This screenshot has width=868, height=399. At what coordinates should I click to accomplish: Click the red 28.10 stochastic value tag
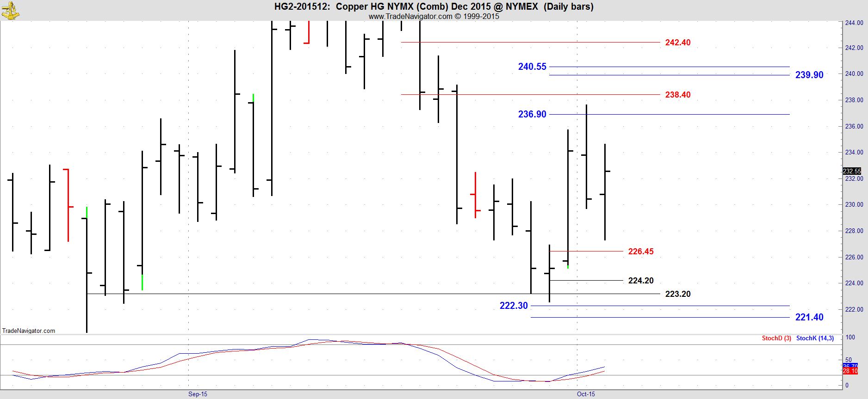[x=850, y=371]
